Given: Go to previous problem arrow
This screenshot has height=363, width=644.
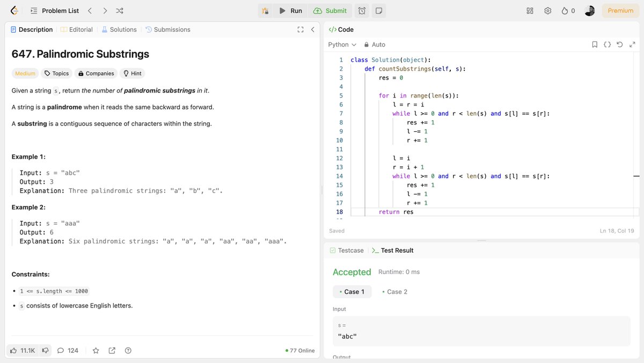Looking at the screenshot, I should click(x=90, y=11).
